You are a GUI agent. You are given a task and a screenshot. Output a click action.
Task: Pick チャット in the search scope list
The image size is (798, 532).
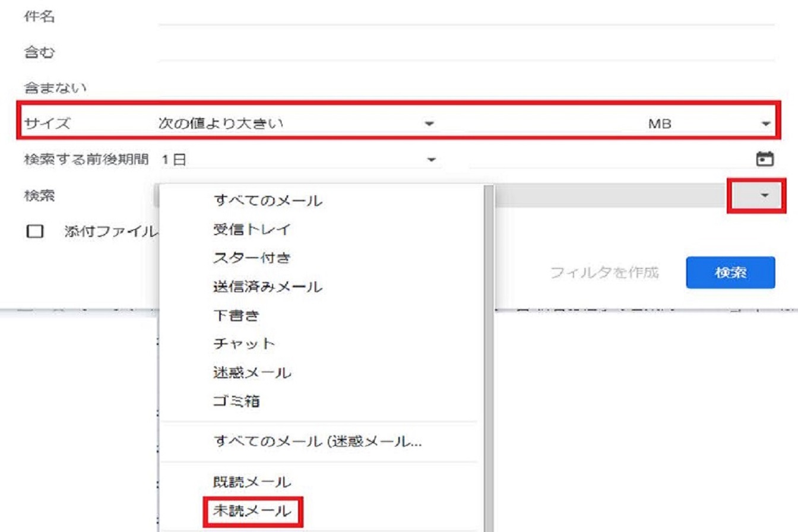[243, 344]
